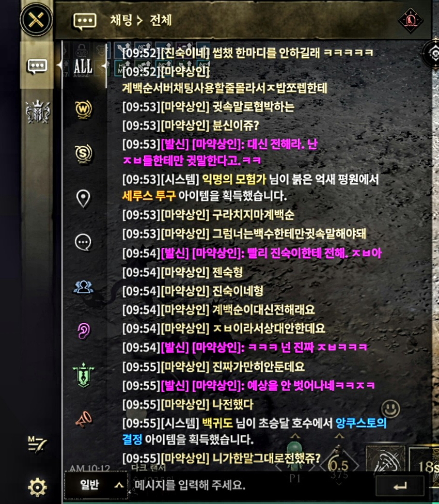This screenshot has width=439, height=504.
Task: Open the macro message icon
Action: [x=37, y=445]
